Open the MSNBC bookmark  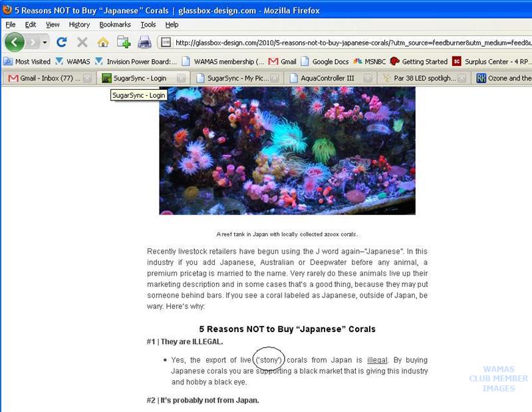click(x=369, y=61)
